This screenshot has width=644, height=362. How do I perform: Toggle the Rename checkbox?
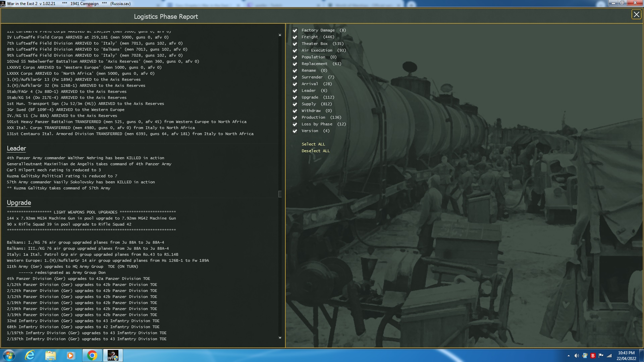tap(295, 71)
